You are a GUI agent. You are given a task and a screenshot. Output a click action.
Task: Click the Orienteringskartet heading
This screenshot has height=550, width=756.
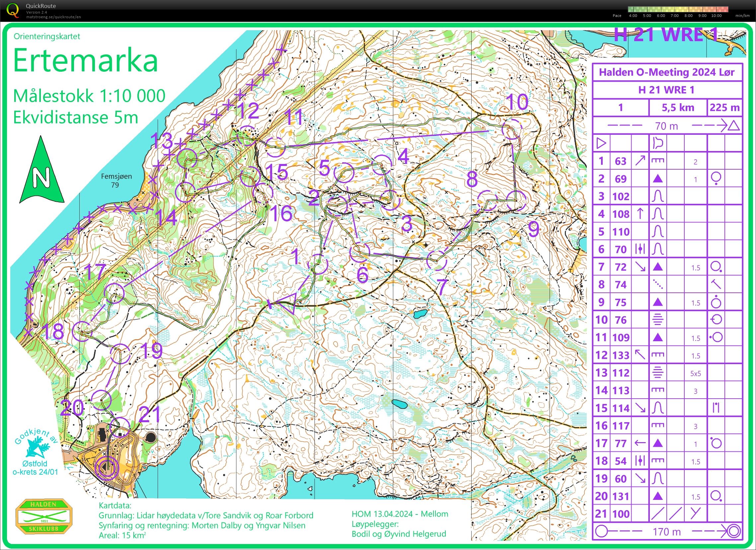click(47, 36)
